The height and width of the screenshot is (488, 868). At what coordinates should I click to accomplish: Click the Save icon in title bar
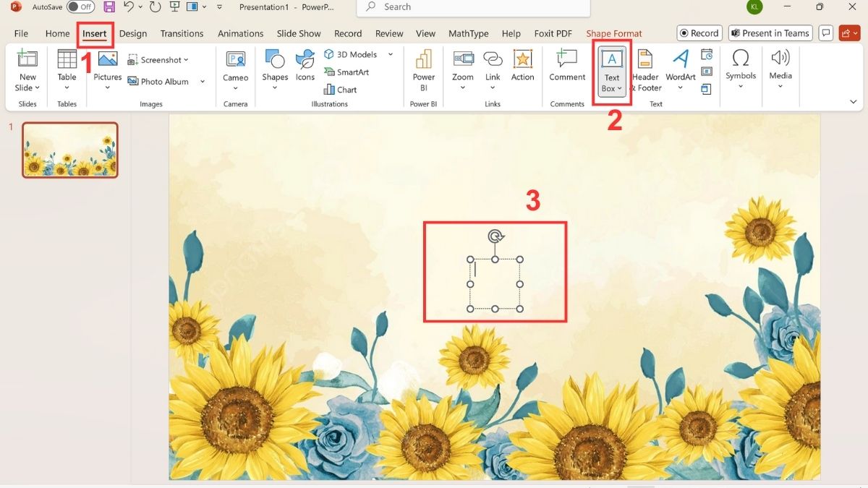(x=109, y=7)
